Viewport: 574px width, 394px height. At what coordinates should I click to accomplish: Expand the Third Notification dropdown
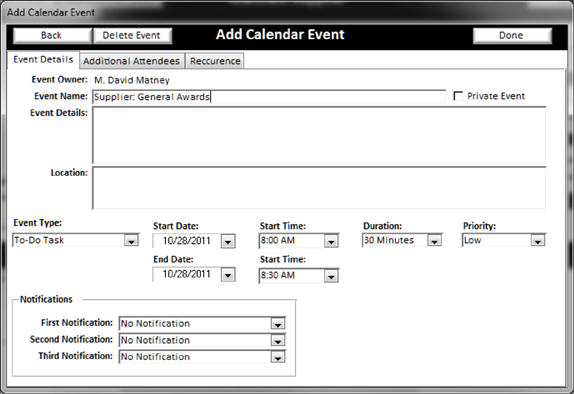tap(278, 357)
